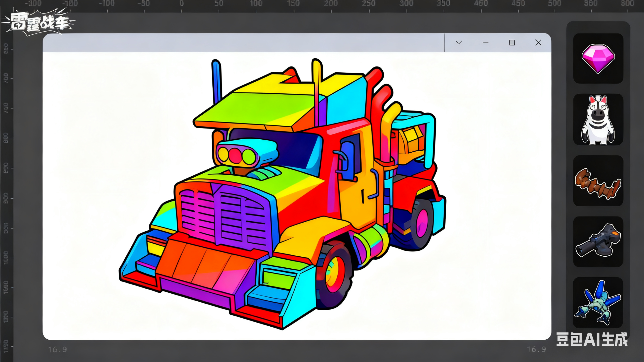Click the 0 mark on top ruler
The image size is (644, 362).
click(x=182, y=4)
